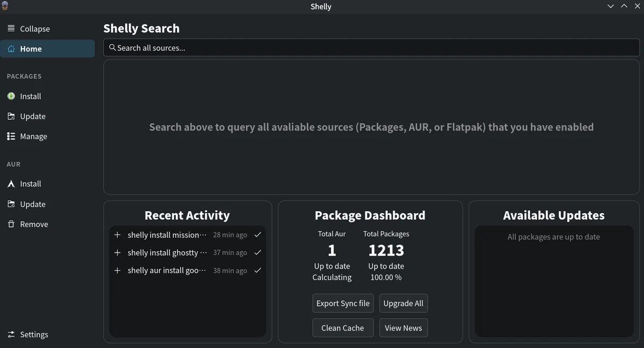Open the AUR Remove page
644x348 pixels.
pos(47,224)
